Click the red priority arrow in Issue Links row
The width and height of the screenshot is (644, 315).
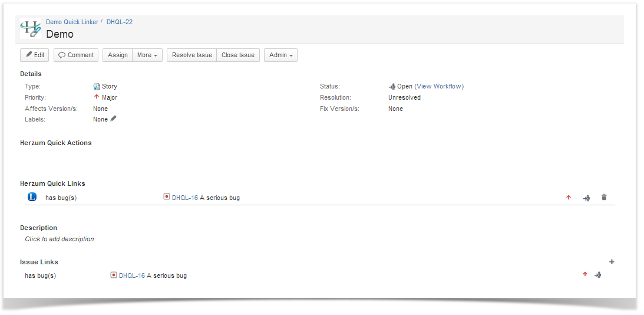(585, 274)
